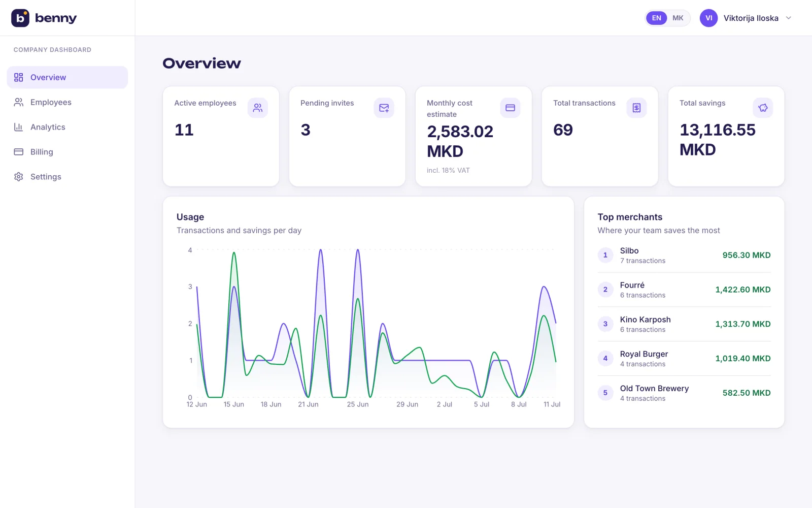This screenshot has width=812, height=508.
Task: Click the Pending invites envelope icon
Action: point(384,108)
